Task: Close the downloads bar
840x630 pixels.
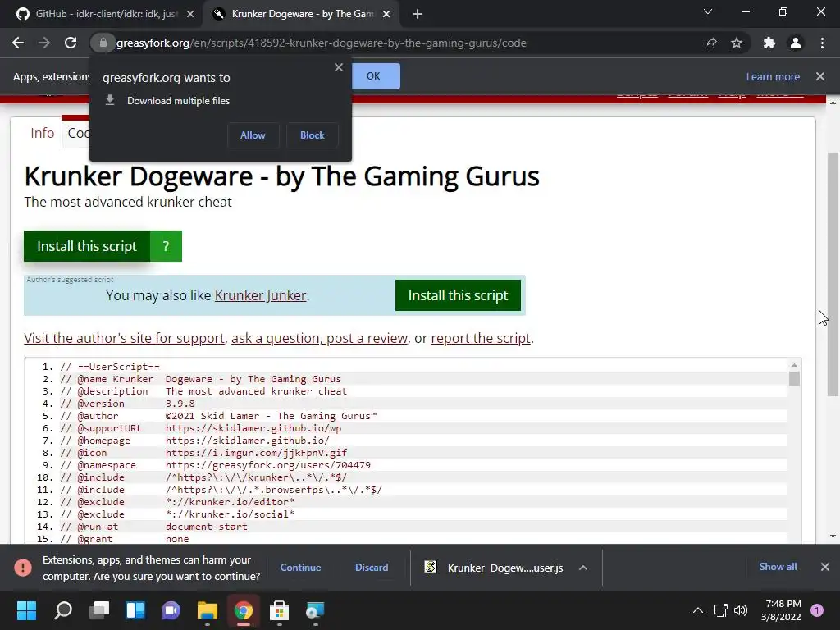Action: tap(825, 567)
